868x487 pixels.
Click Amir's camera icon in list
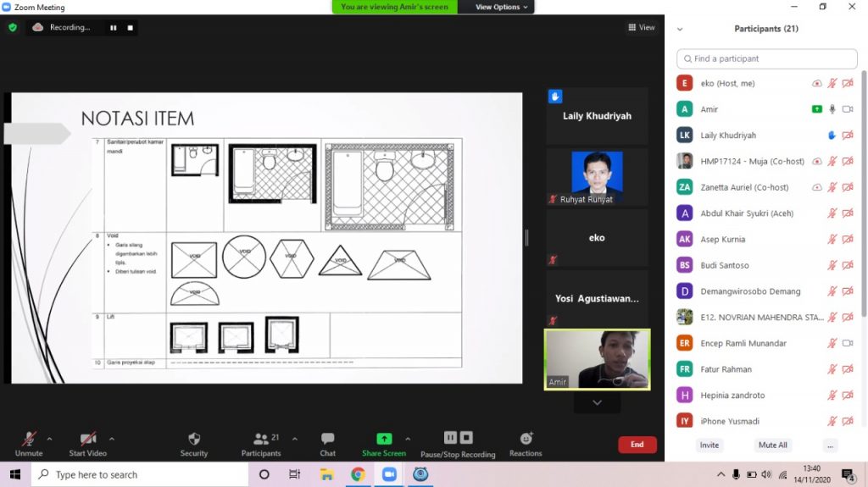(848, 109)
